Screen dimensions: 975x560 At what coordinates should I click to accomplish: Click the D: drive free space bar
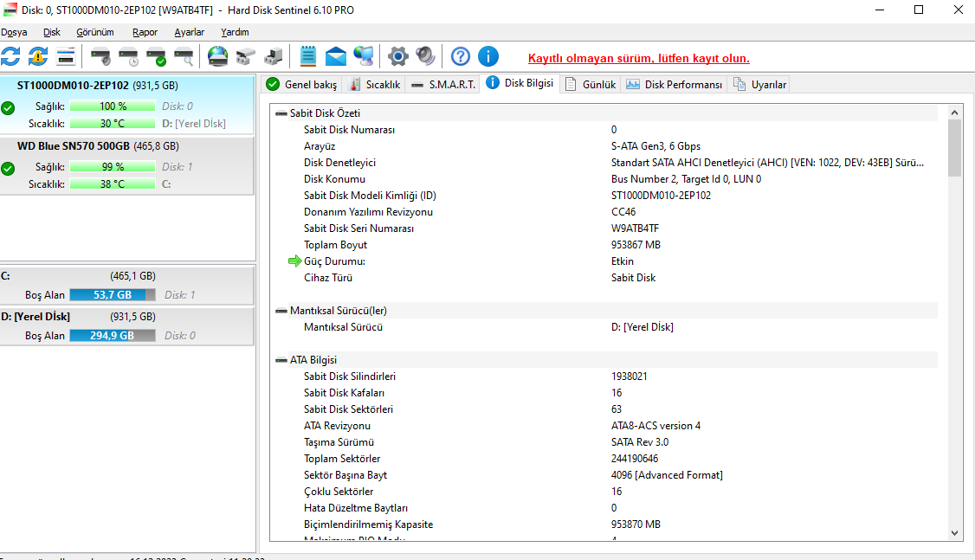pyautogui.click(x=113, y=336)
